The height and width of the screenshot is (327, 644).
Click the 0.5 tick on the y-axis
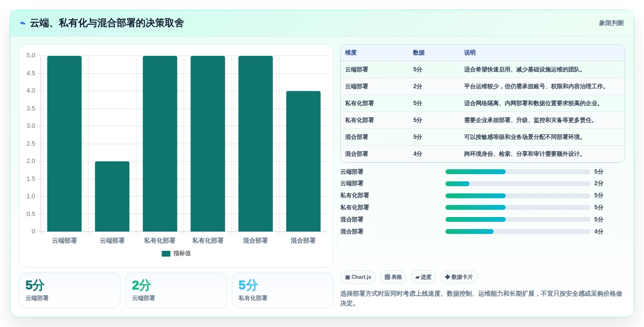(x=30, y=214)
